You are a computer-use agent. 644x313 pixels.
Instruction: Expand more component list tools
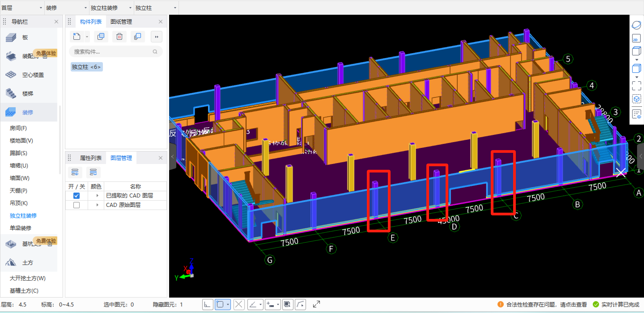coord(157,37)
